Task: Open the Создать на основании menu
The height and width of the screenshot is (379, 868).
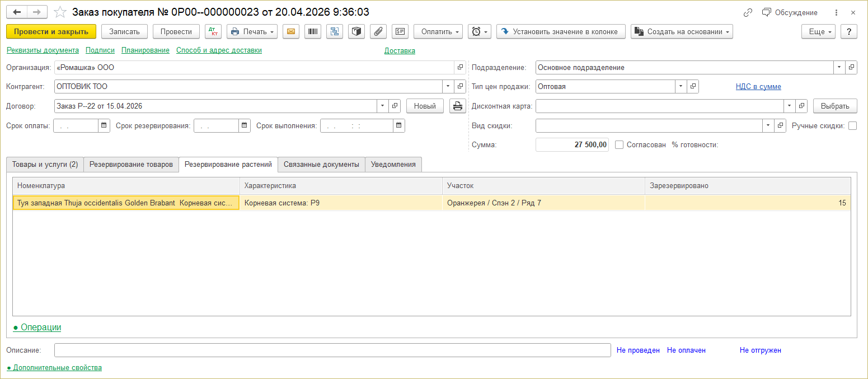Action: (x=682, y=32)
